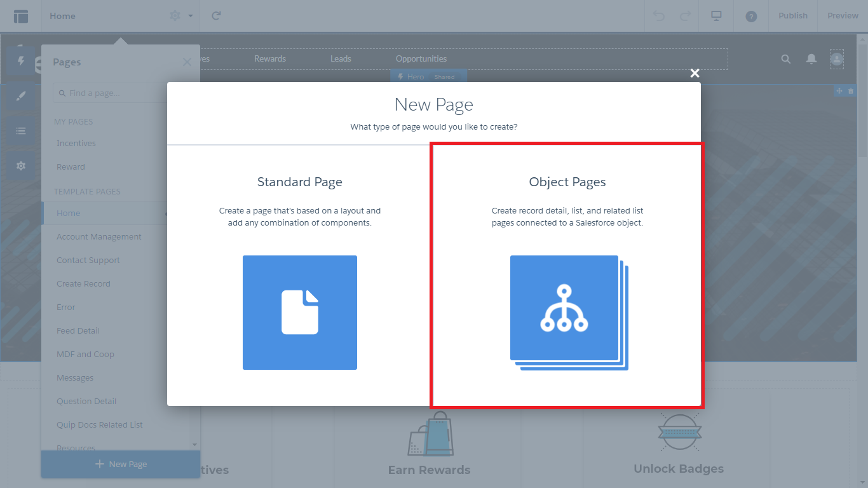Image resolution: width=868 pixels, height=488 pixels.
Task: Open the Components lightning bolt panel
Action: click(21, 61)
